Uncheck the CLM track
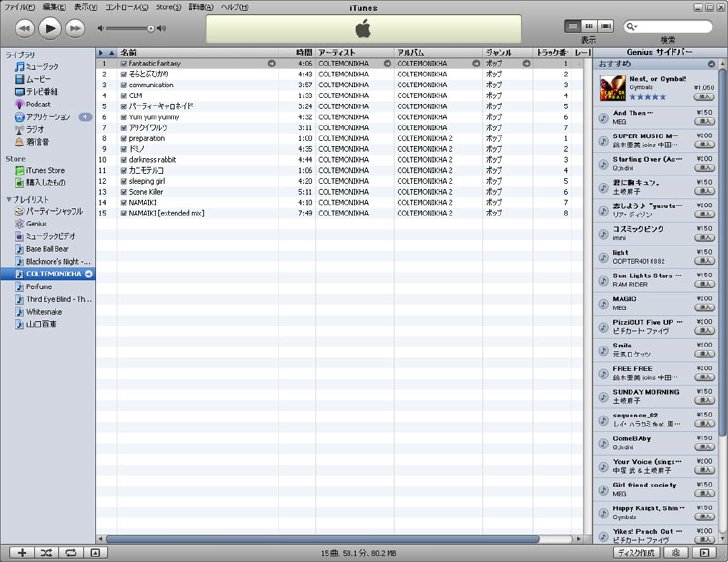The width and height of the screenshot is (728, 562). coord(124,96)
